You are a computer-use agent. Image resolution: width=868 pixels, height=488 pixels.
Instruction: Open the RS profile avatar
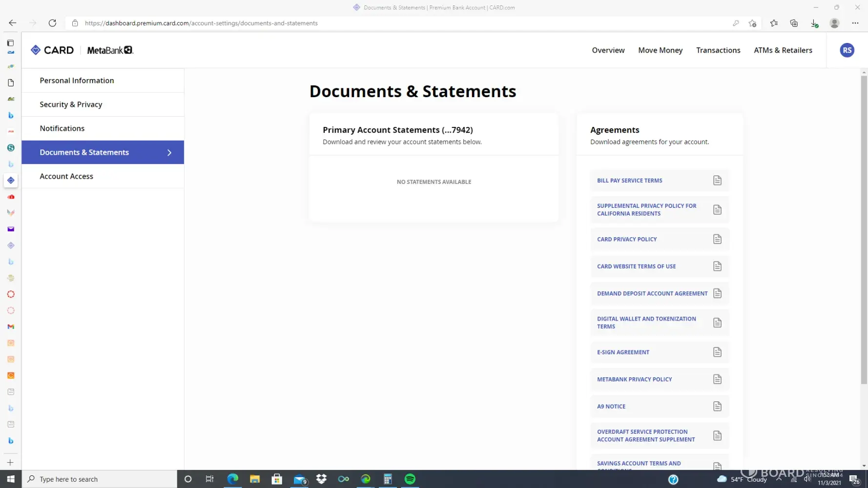[847, 50]
